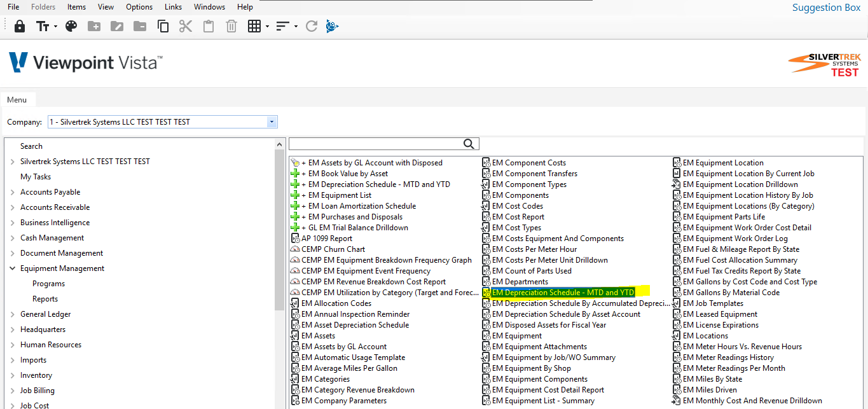Open EM Equipment Parts Life report
The height and width of the screenshot is (409, 868).
724,217
